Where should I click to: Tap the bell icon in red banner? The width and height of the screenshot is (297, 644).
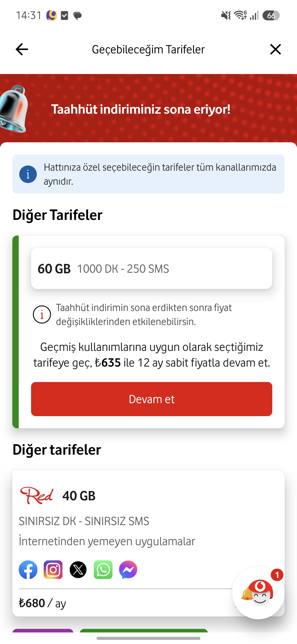pos(13,109)
